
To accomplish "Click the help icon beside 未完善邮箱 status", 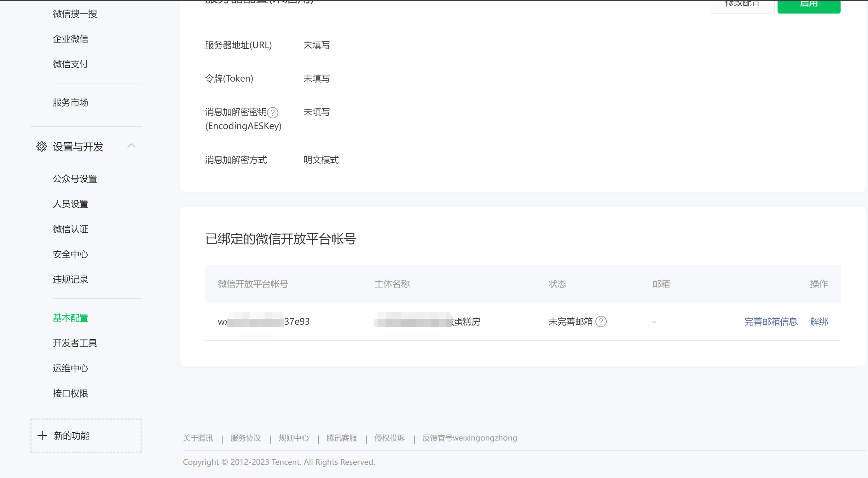I will pyautogui.click(x=601, y=322).
